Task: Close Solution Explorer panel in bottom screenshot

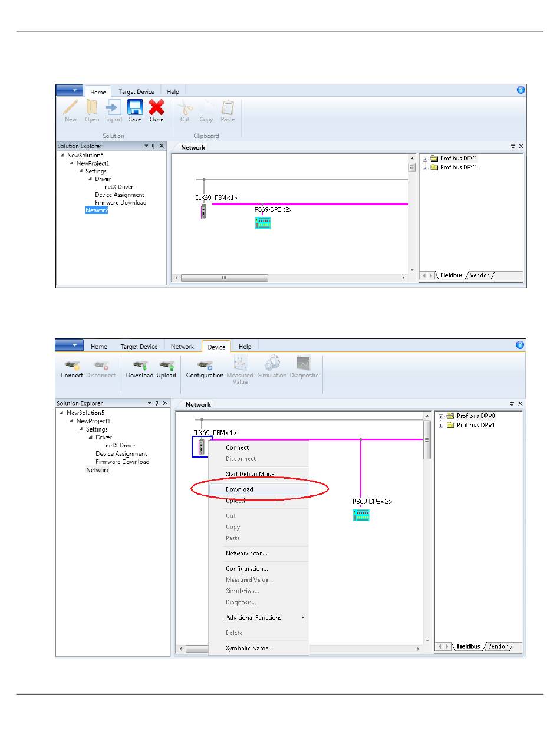Action: (x=165, y=403)
